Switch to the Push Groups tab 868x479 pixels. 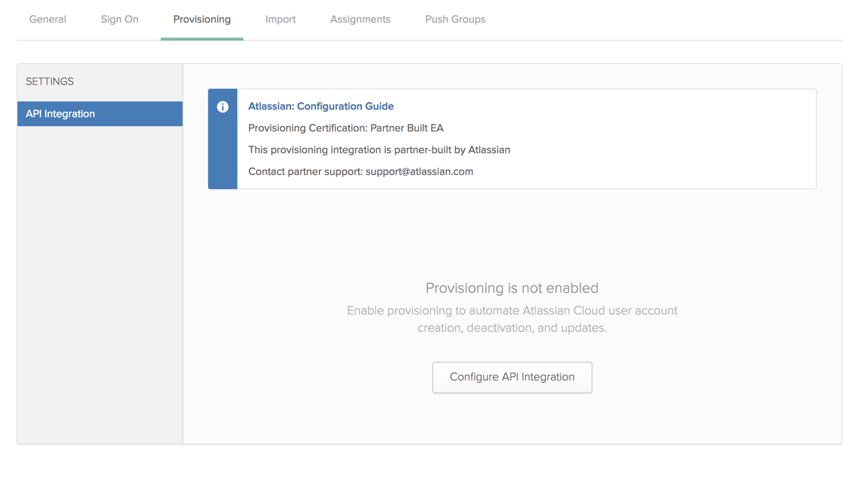pyautogui.click(x=455, y=20)
